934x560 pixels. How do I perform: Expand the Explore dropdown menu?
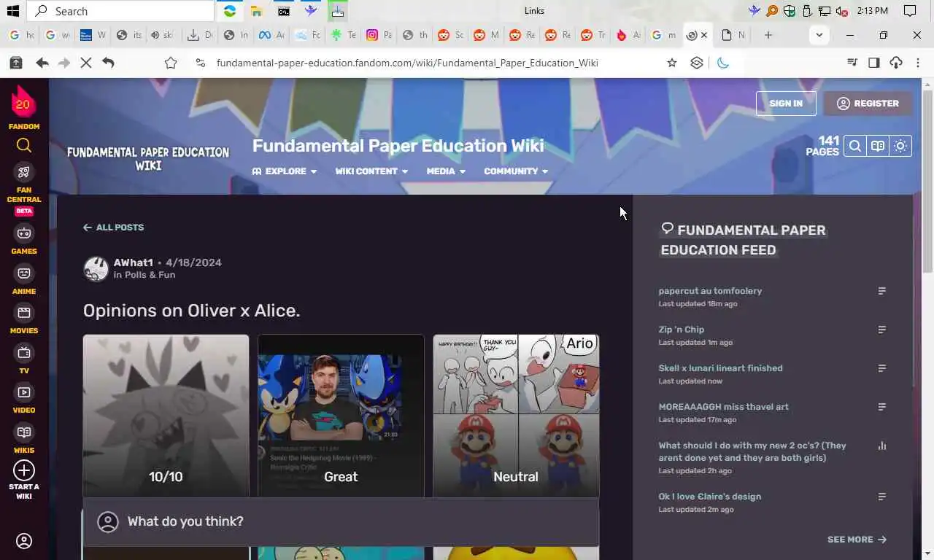285,171
